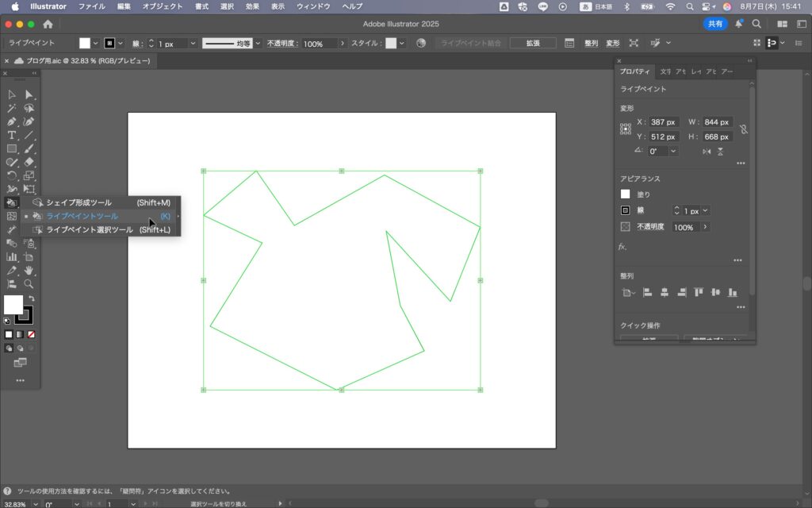Select the Direct Selection (white arrow) tool
This screenshot has height=508, width=812.
click(x=29, y=94)
